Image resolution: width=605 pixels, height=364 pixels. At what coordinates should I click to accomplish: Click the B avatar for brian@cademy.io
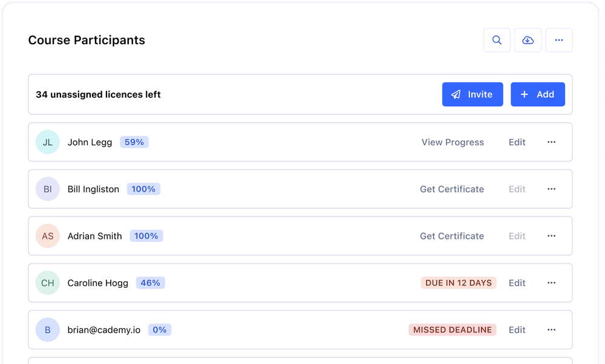(48, 330)
